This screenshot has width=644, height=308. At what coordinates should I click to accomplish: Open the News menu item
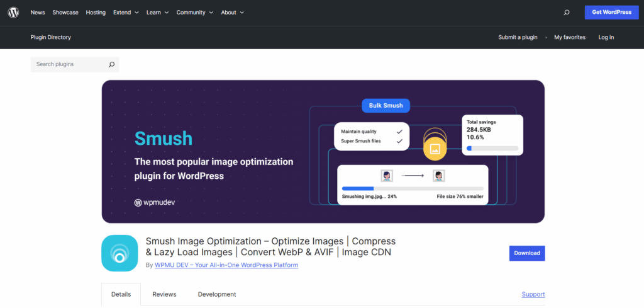[x=37, y=13]
